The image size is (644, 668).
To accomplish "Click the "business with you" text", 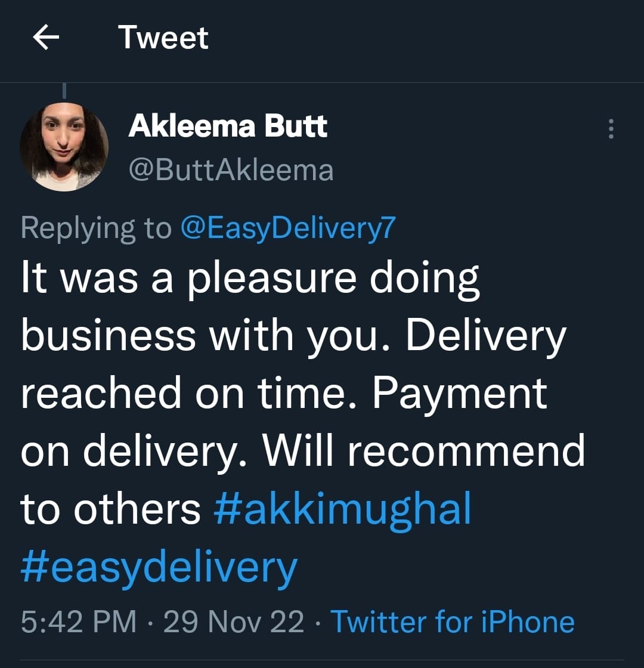I will click(x=199, y=336).
